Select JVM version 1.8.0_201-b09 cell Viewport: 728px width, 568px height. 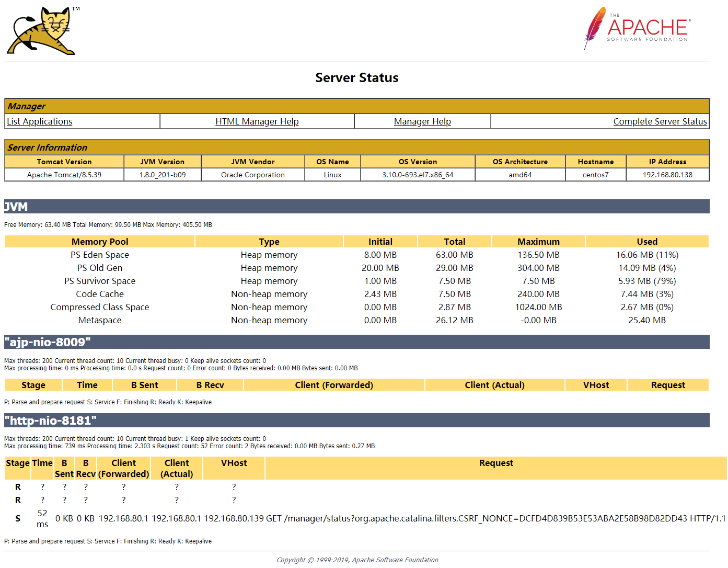(x=163, y=175)
